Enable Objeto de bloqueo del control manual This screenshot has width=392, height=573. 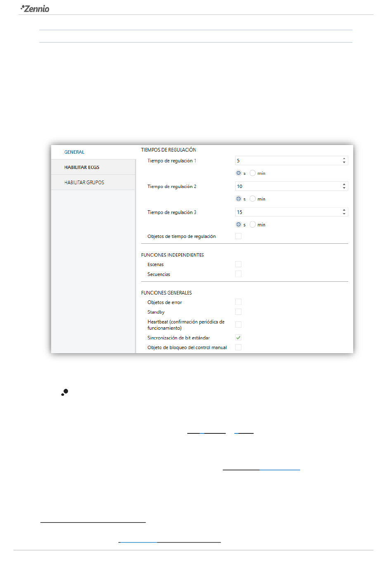238,347
